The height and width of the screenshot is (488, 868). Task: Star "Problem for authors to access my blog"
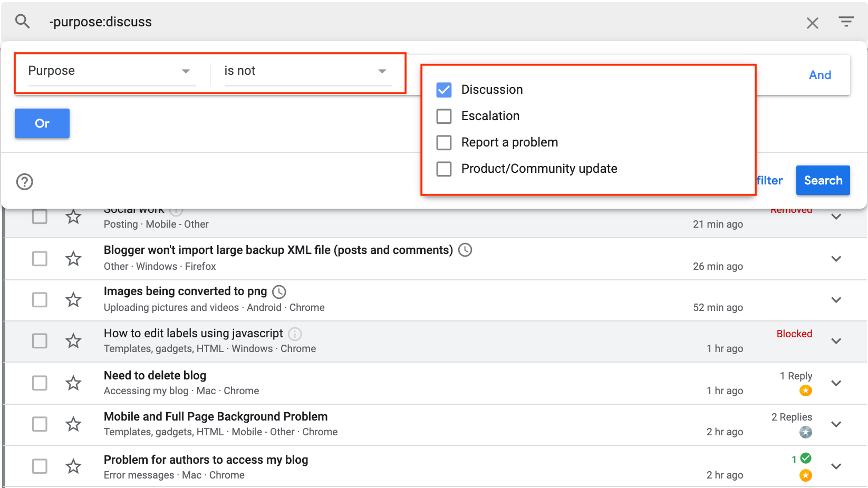click(x=73, y=466)
